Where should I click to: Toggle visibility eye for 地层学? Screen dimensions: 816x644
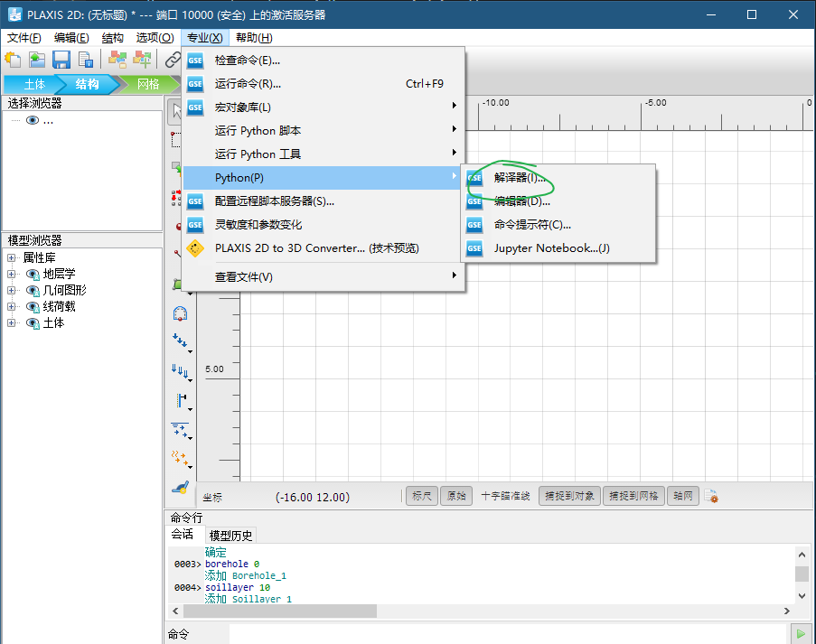coord(33,275)
